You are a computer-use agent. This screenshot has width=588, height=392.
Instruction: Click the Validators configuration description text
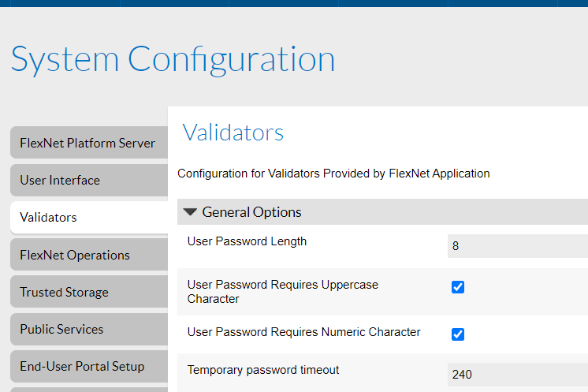point(333,174)
